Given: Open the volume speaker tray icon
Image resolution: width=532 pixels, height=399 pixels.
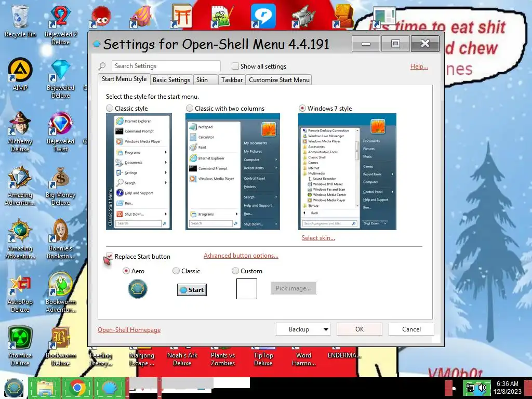Looking at the screenshot, I should pos(483,388).
